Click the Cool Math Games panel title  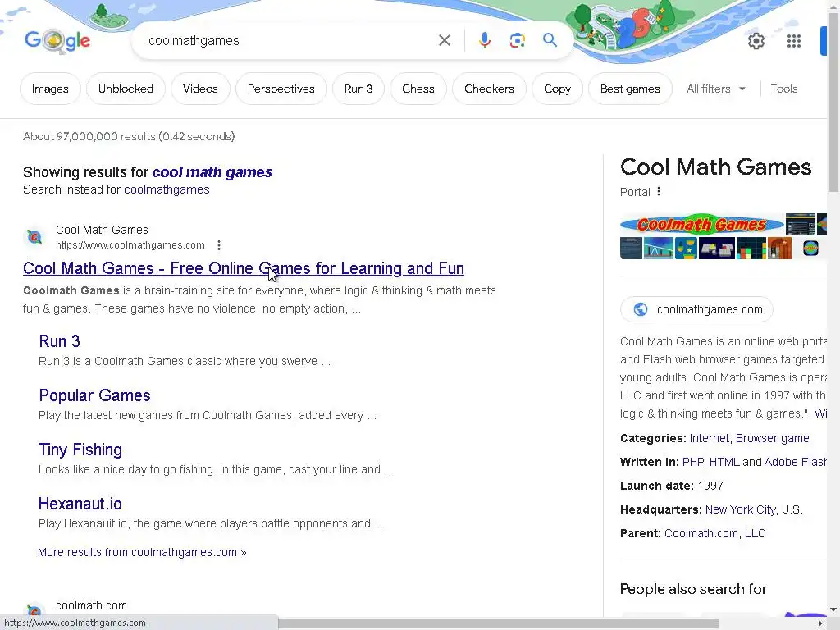[715, 167]
